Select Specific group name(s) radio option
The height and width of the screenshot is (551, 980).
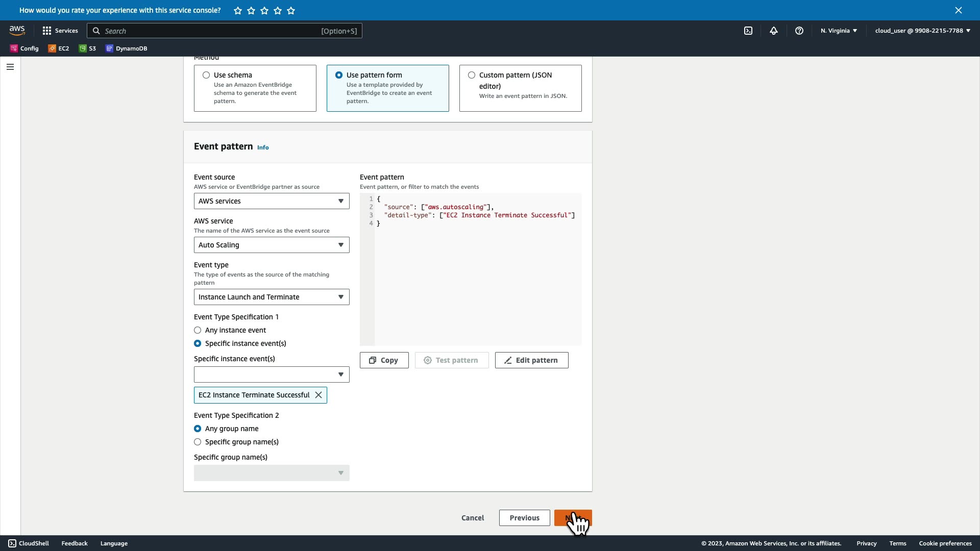click(198, 442)
